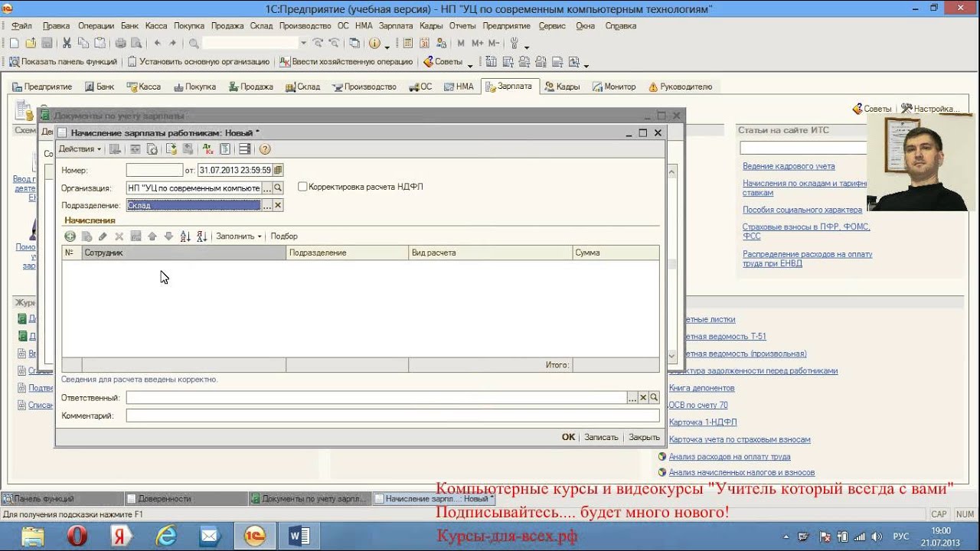Screen dimensions: 980x551
Task: Click the OK button
Action: click(568, 437)
